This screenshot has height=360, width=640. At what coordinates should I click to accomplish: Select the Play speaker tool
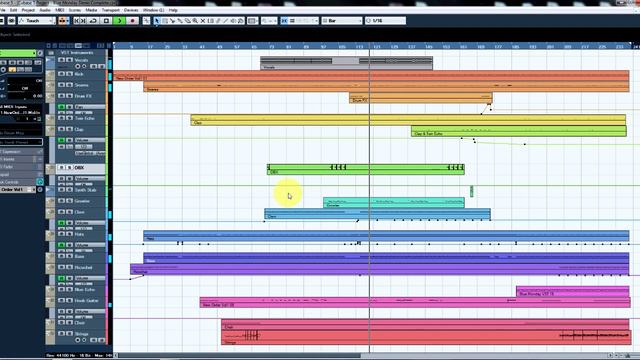click(x=233, y=20)
